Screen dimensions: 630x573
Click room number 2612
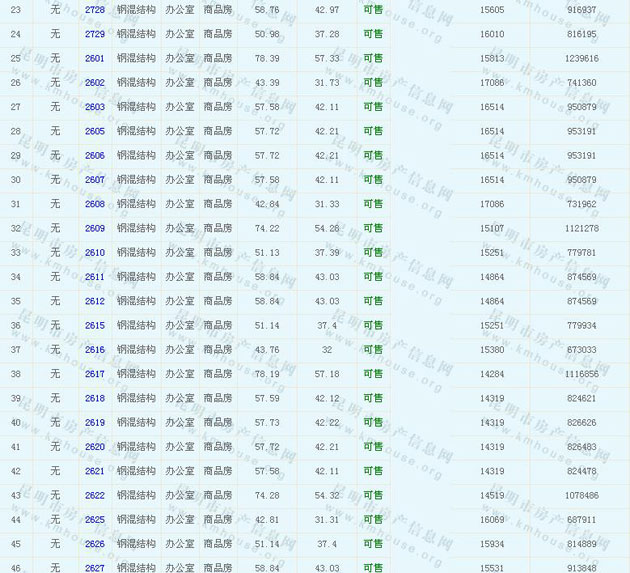point(95,301)
